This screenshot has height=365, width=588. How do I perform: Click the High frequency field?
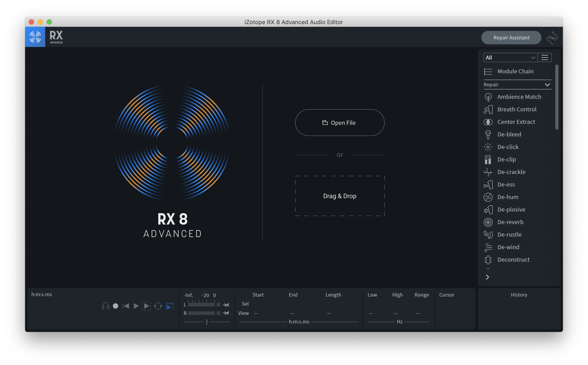(x=396, y=314)
